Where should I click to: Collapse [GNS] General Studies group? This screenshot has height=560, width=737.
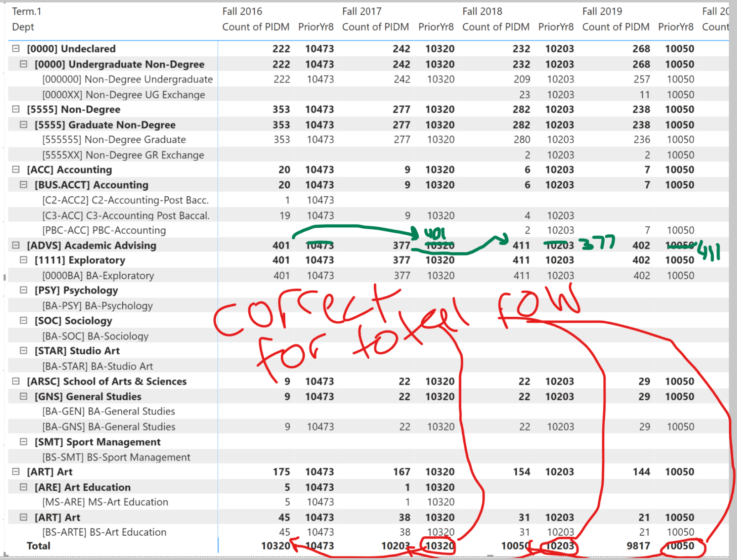coord(24,397)
